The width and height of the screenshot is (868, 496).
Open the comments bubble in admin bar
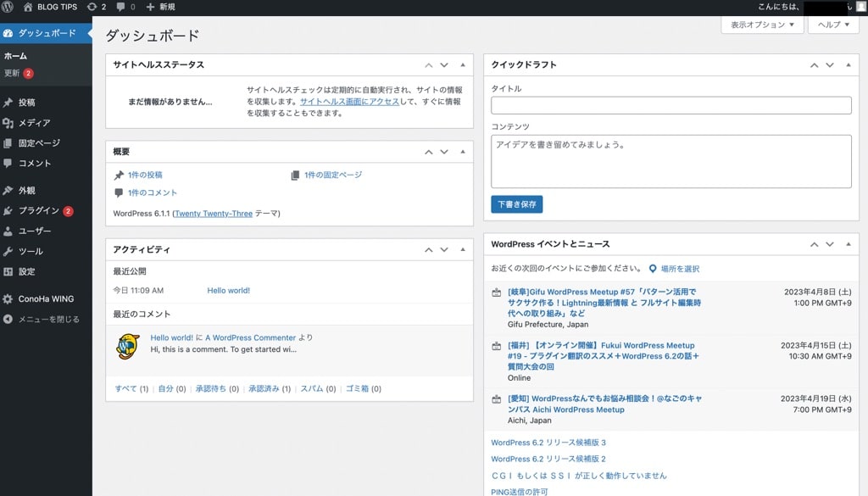[x=120, y=7]
